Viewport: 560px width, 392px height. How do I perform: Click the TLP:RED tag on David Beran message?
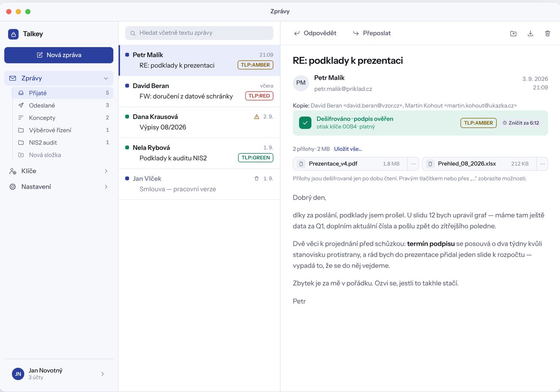pos(259,96)
